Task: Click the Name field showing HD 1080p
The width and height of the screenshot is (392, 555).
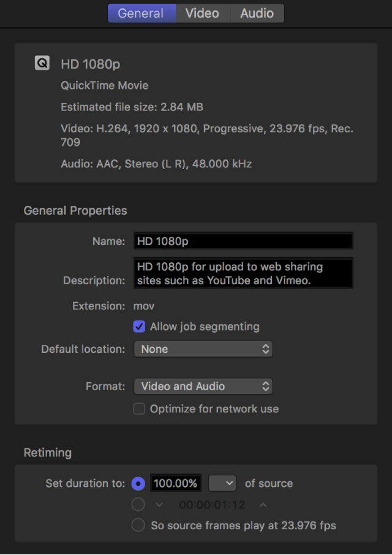Action: (x=243, y=241)
